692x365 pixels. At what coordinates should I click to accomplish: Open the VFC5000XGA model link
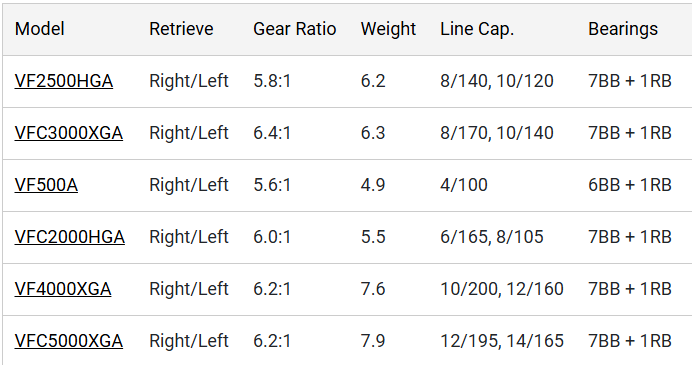tap(68, 341)
